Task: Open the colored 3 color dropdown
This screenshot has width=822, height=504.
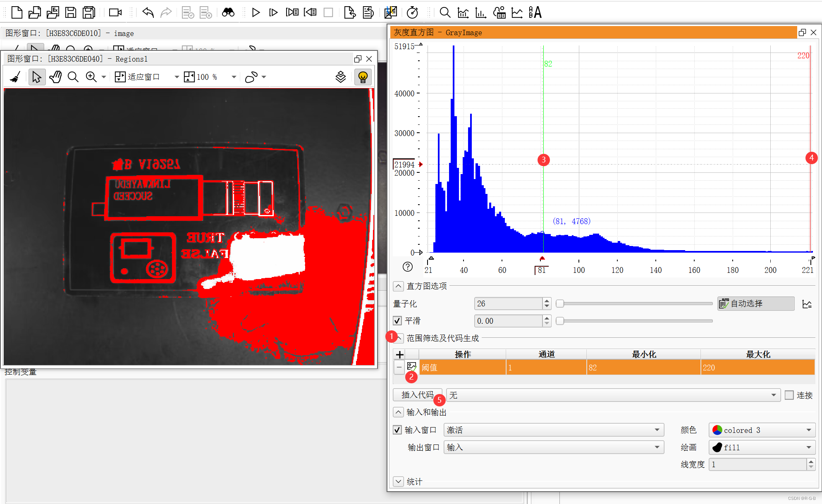Action: (762, 430)
